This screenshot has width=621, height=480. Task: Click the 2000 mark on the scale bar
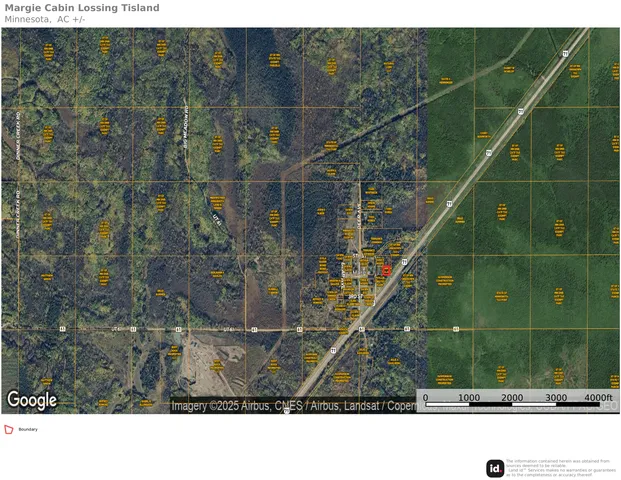(512, 398)
